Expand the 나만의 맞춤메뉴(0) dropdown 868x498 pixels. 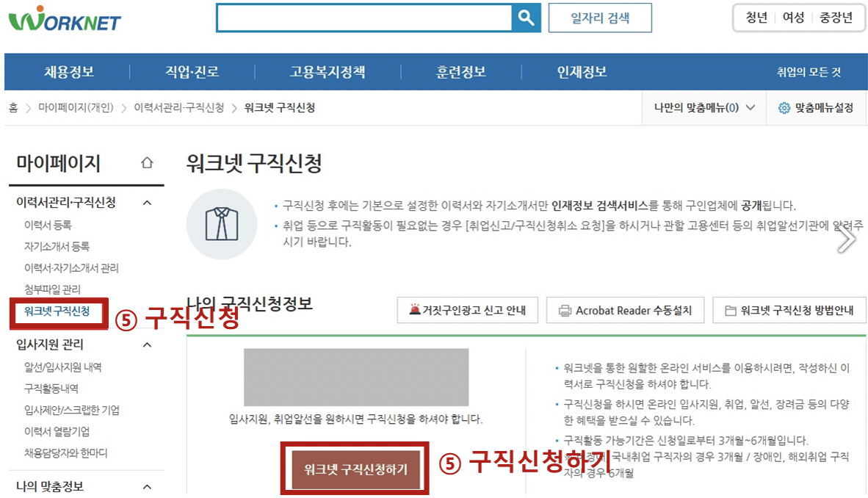(x=704, y=108)
